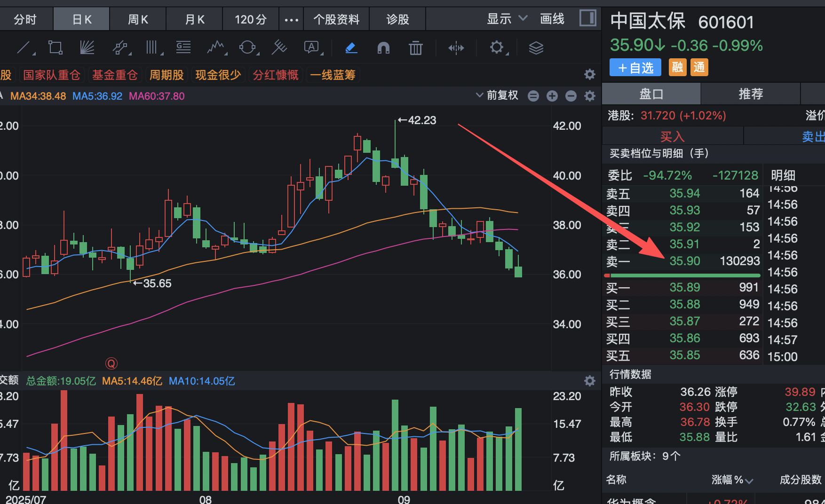
Task: Click the 现金很少 tag
Action: click(218, 75)
